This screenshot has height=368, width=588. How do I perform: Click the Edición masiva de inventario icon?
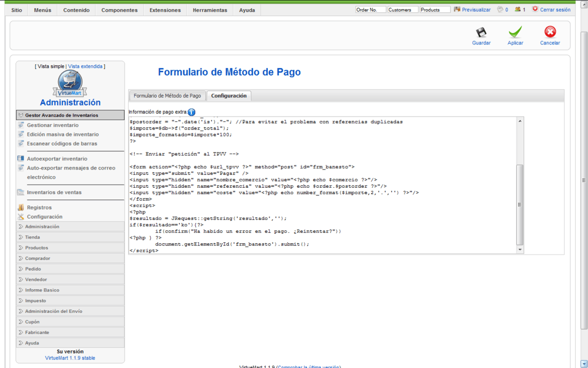click(x=21, y=134)
